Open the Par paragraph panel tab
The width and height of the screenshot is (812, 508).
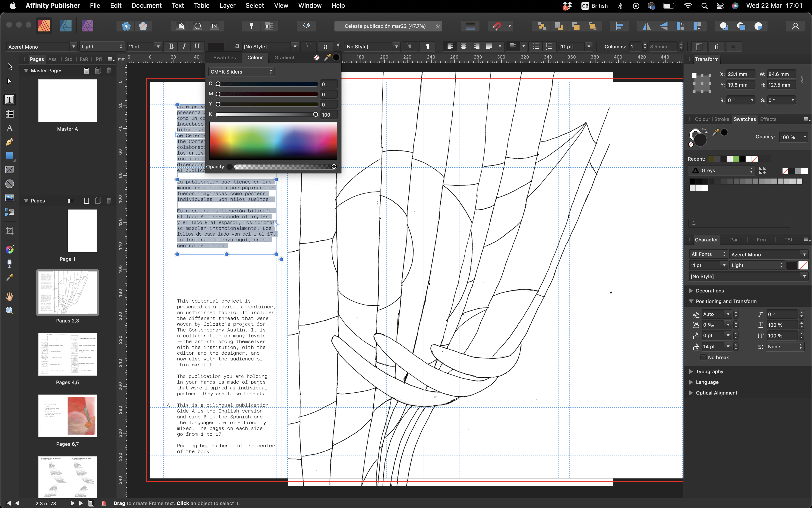(734, 239)
